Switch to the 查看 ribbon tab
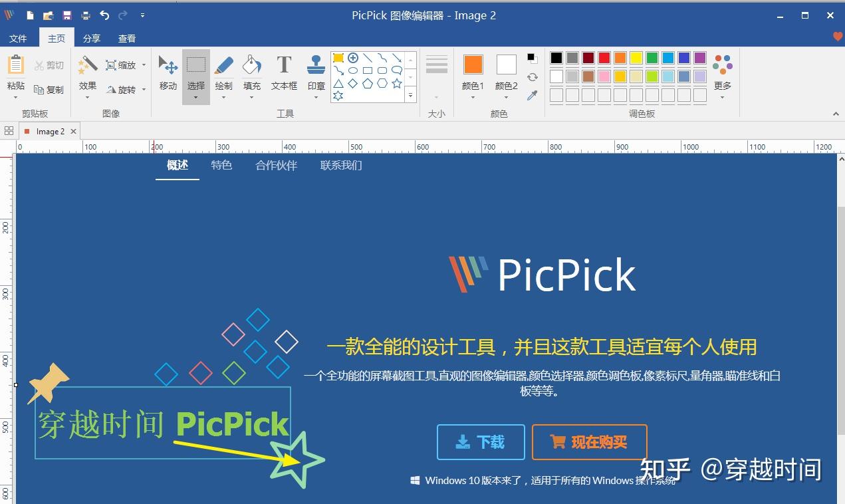The image size is (845, 504). [126, 38]
